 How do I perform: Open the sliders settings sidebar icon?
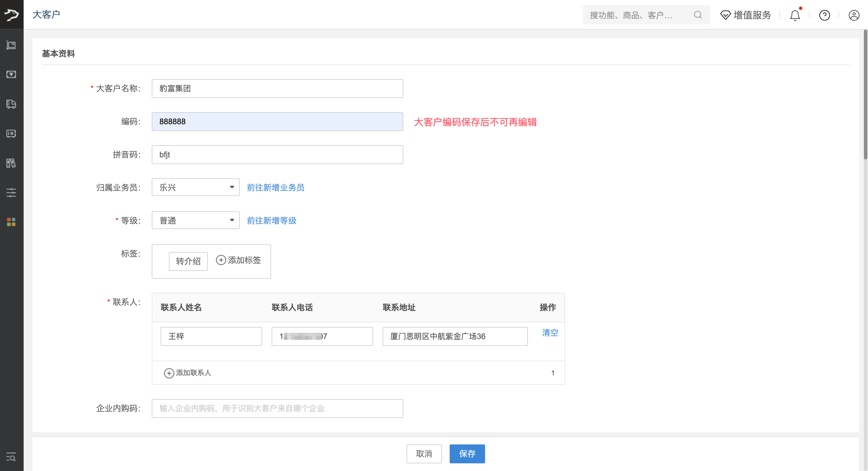[11, 192]
